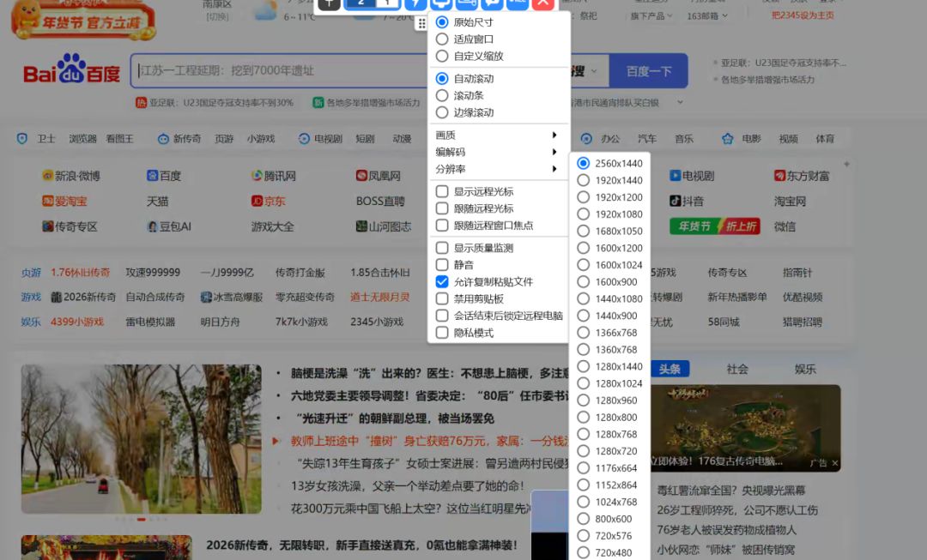
Task: Click the [切换] city switch link
Action: click(x=217, y=16)
